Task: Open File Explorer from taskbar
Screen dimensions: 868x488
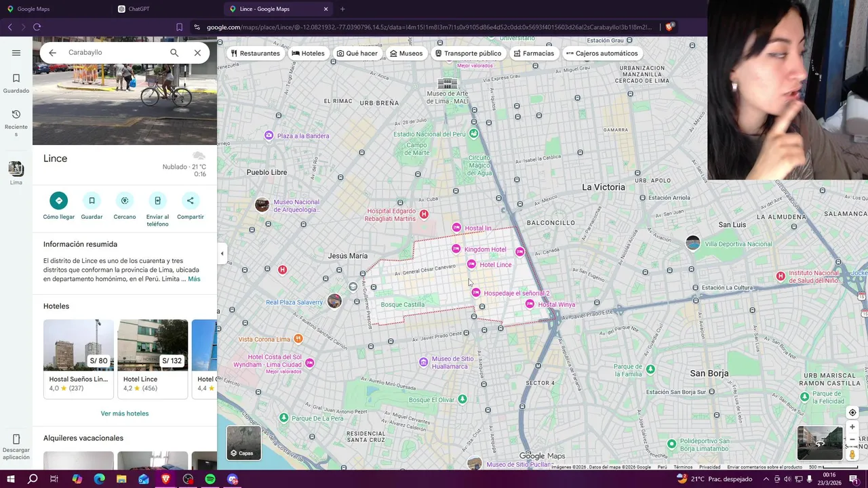Action: 121,479
